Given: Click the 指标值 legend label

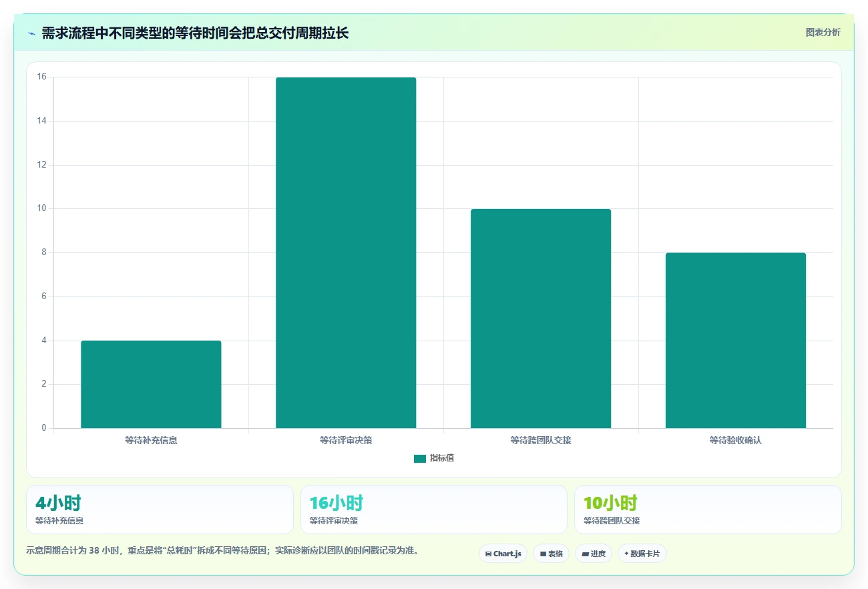Looking at the screenshot, I should point(442,458).
